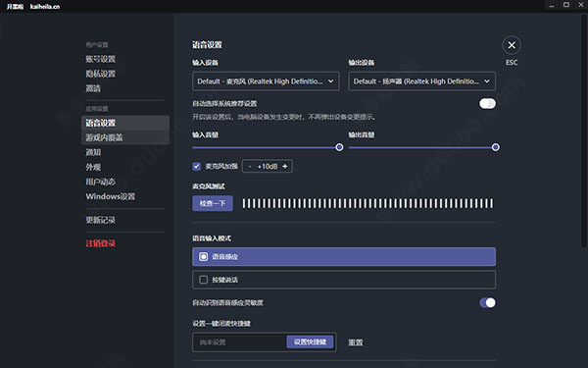This screenshot has width=588, height=368.
Task: Click the 重置 link
Action: pos(356,342)
